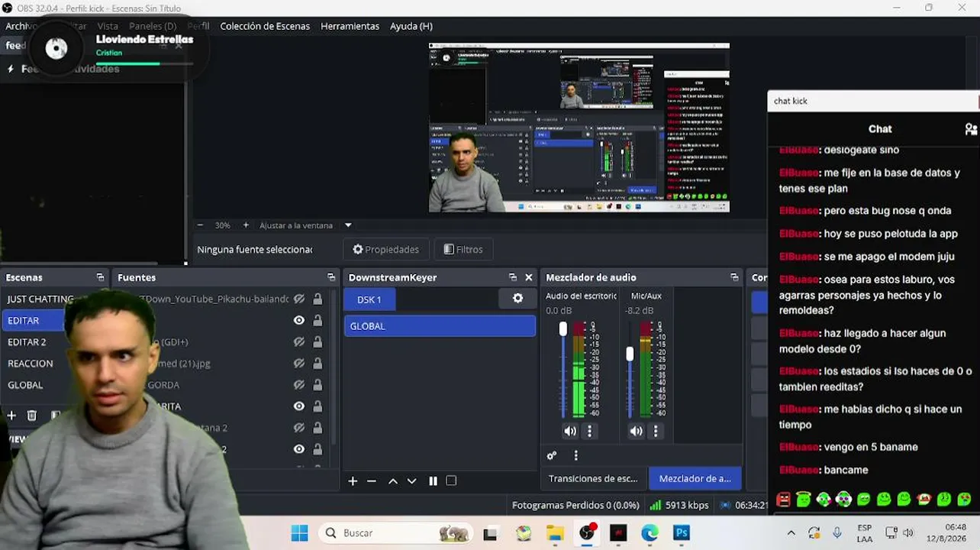The height and width of the screenshot is (550, 980).
Task: Open Audio del escritorio options menu
Action: click(x=589, y=432)
